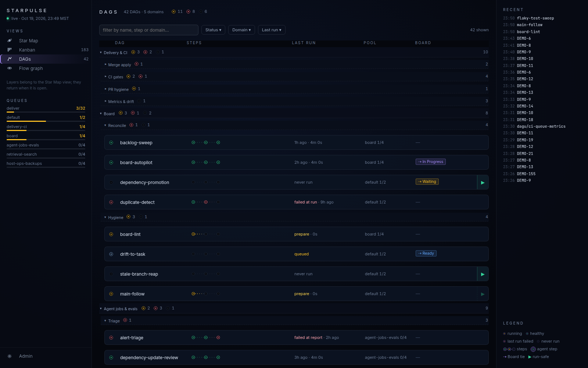Click the In Progress board tag
Screen dimensions: 588x368
point(431,162)
